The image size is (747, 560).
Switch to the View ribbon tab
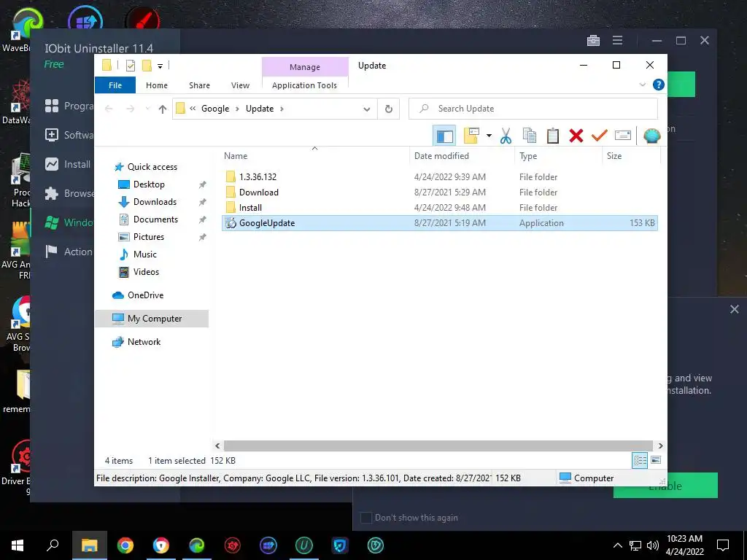click(240, 85)
